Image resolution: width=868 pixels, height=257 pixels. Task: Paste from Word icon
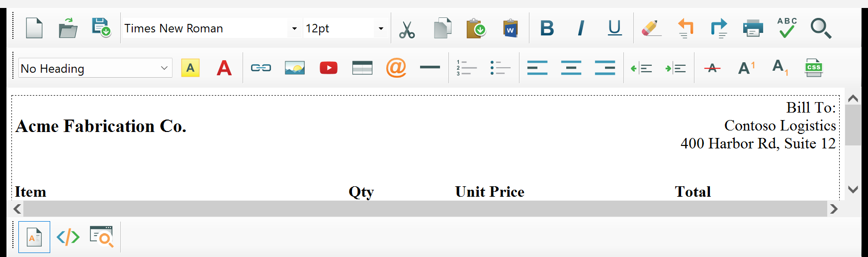[x=510, y=28]
